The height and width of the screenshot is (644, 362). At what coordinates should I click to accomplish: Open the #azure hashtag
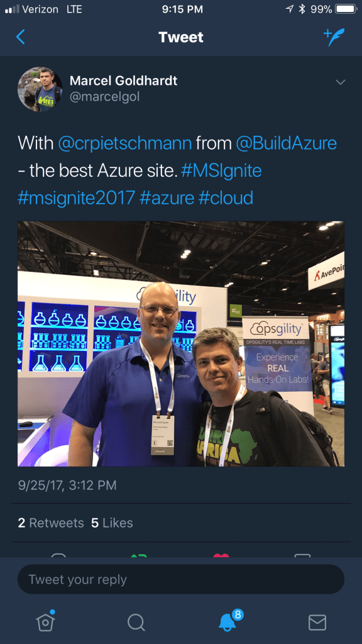[167, 198]
